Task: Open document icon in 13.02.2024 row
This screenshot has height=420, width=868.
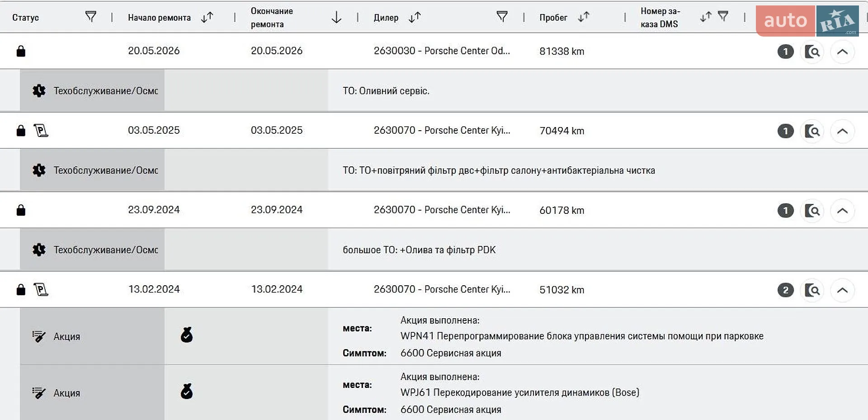Action: (41, 290)
